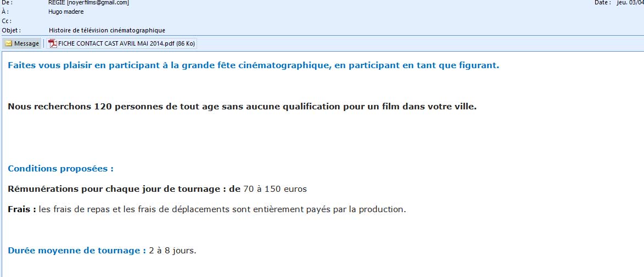The height and width of the screenshot is (277, 644).
Task: Click the De: field label
Action: [7, 3]
